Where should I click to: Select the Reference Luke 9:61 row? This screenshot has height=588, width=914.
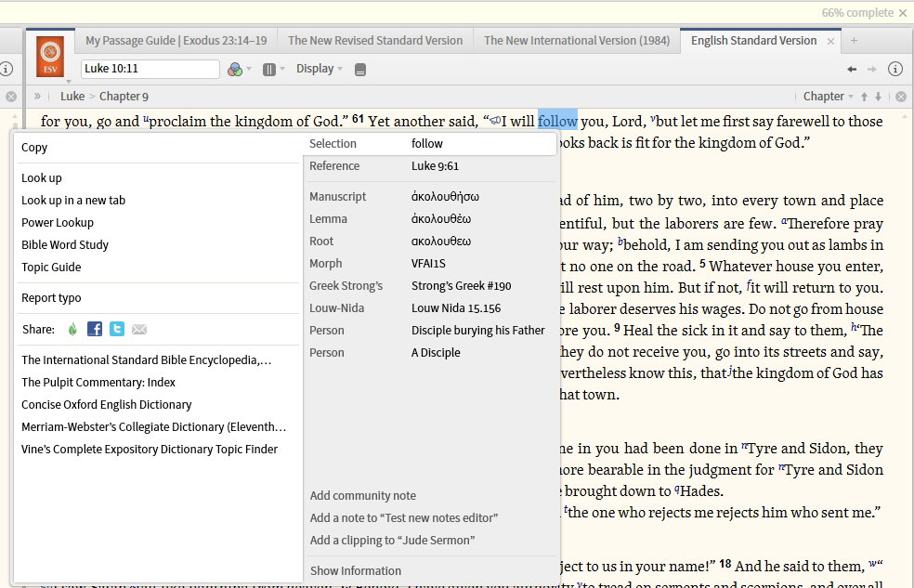tap(431, 166)
